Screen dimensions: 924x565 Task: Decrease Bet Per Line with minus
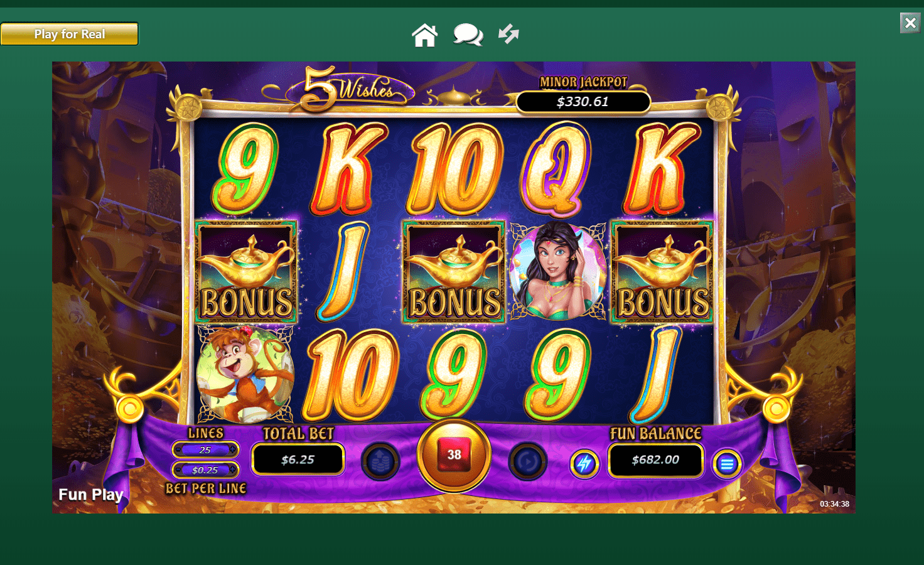tap(178, 470)
